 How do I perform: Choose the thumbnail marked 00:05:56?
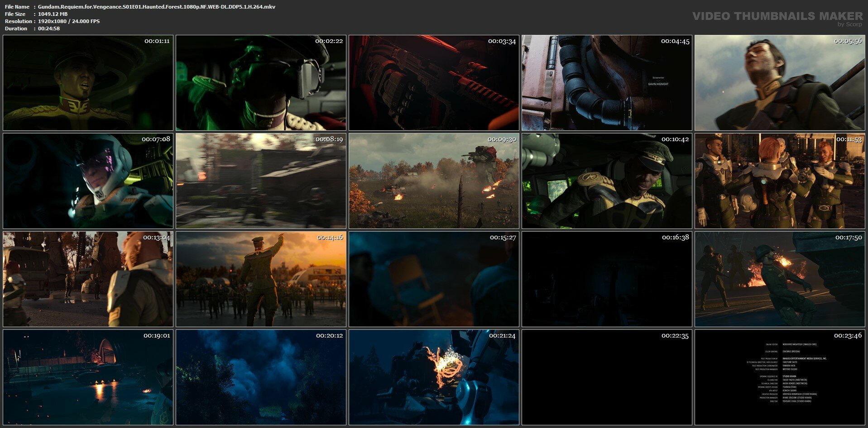point(780,83)
